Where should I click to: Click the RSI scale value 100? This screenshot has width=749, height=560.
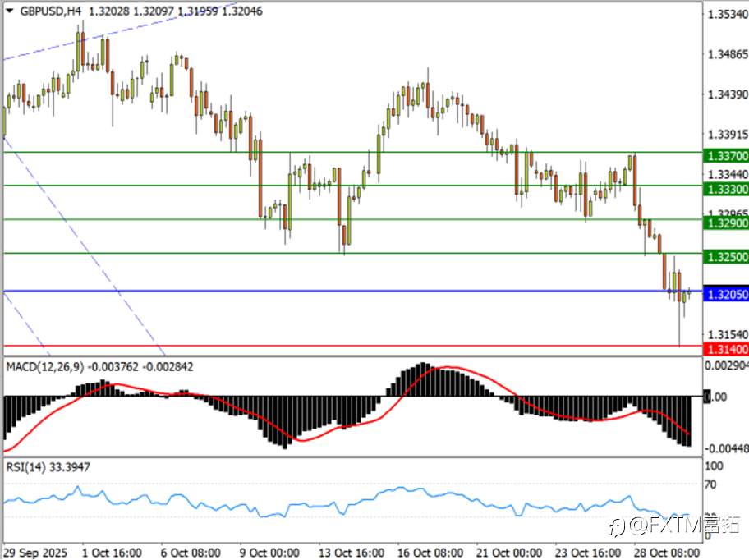(715, 466)
